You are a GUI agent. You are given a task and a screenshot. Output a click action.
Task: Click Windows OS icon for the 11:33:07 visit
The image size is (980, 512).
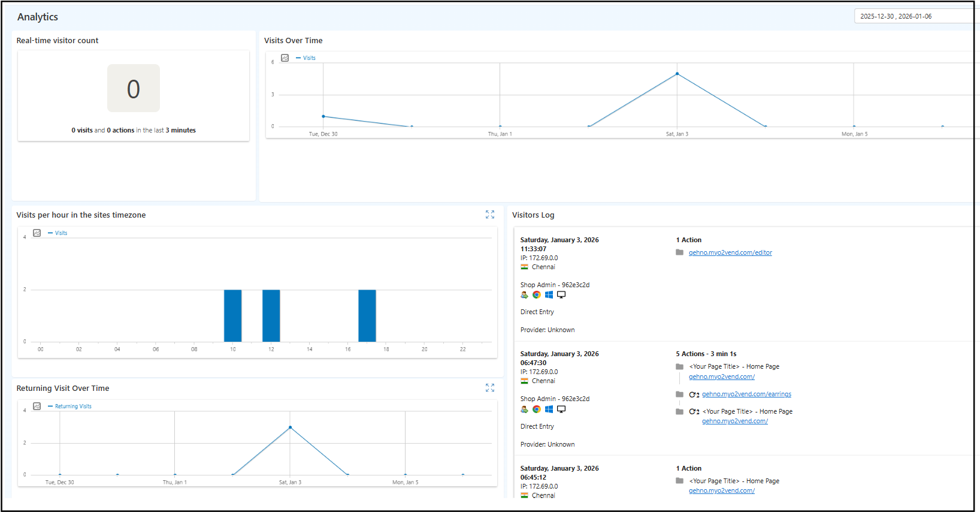549,295
